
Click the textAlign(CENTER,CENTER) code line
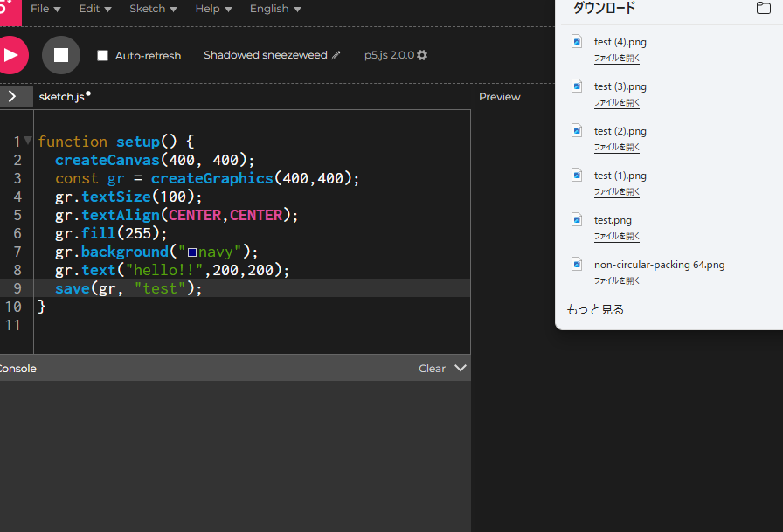253,215
